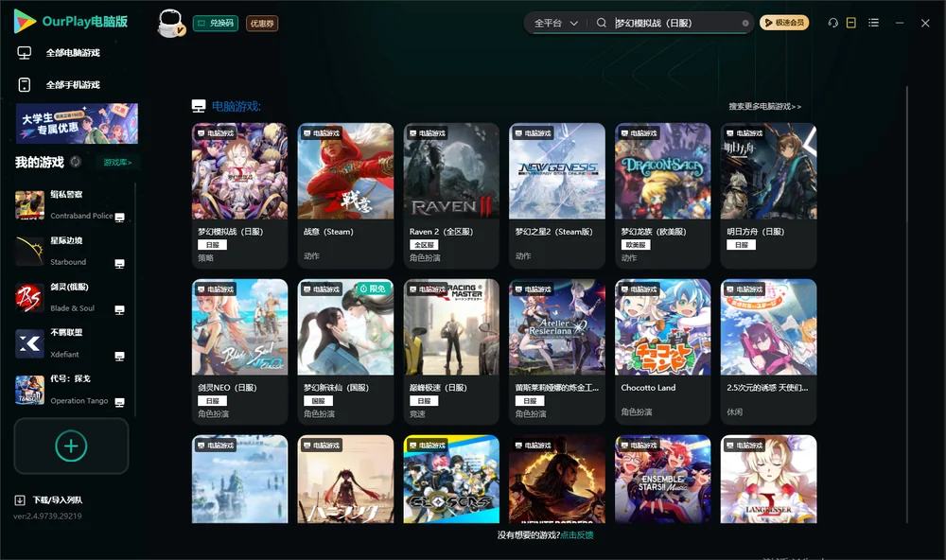Screen dimensions: 946x560
Task: Focus the search input field
Action: tap(675, 23)
